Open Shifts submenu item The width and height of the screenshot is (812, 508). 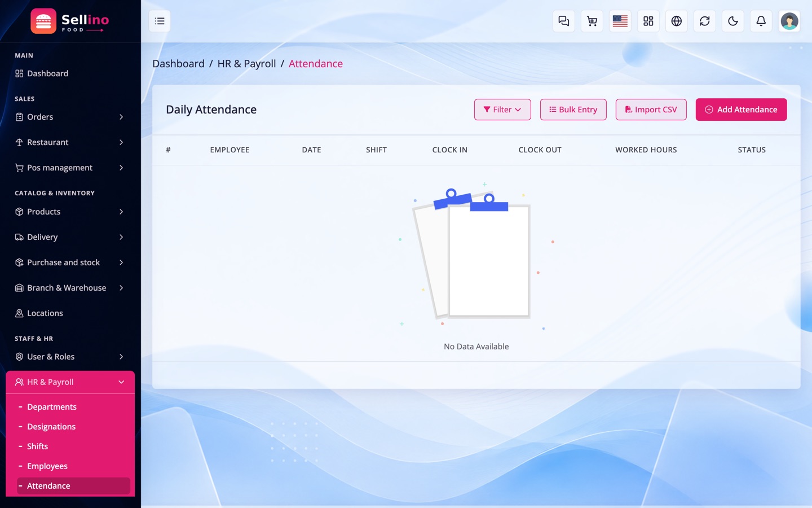pyautogui.click(x=73, y=446)
